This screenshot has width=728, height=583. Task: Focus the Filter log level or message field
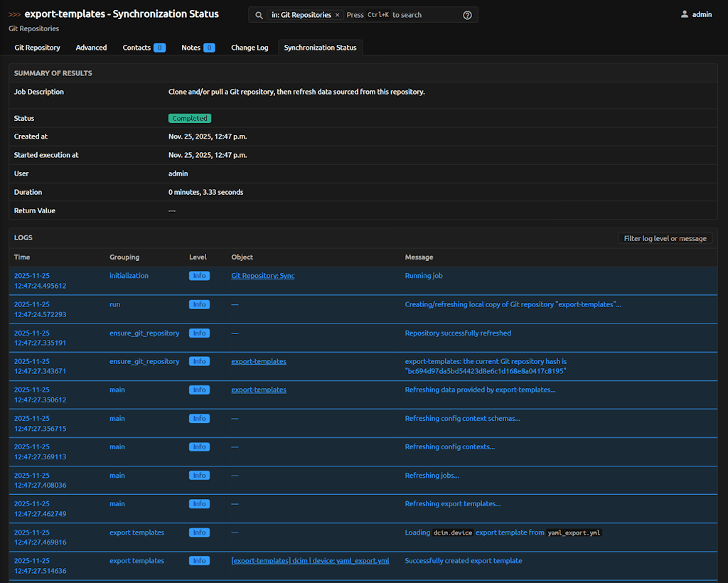(x=665, y=238)
